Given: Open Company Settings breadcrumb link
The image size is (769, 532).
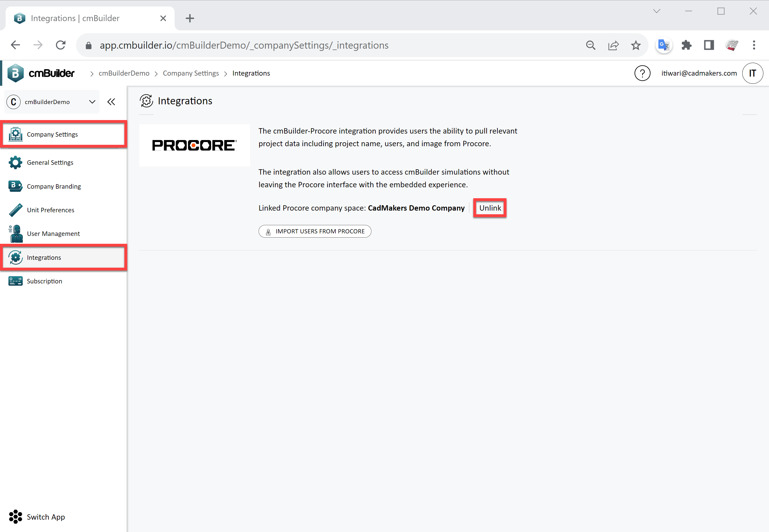Looking at the screenshot, I should coord(191,73).
